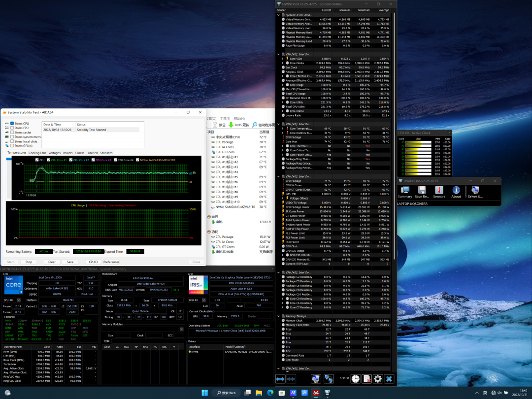Open the Statistics tab

[x=106, y=153]
